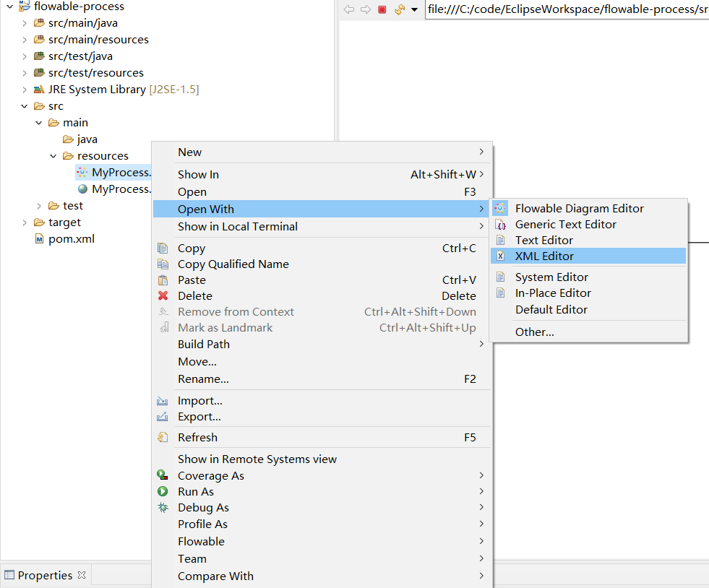Click the forward navigation arrow icon
Viewport: 709px width, 588px height.
tap(365, 9)
